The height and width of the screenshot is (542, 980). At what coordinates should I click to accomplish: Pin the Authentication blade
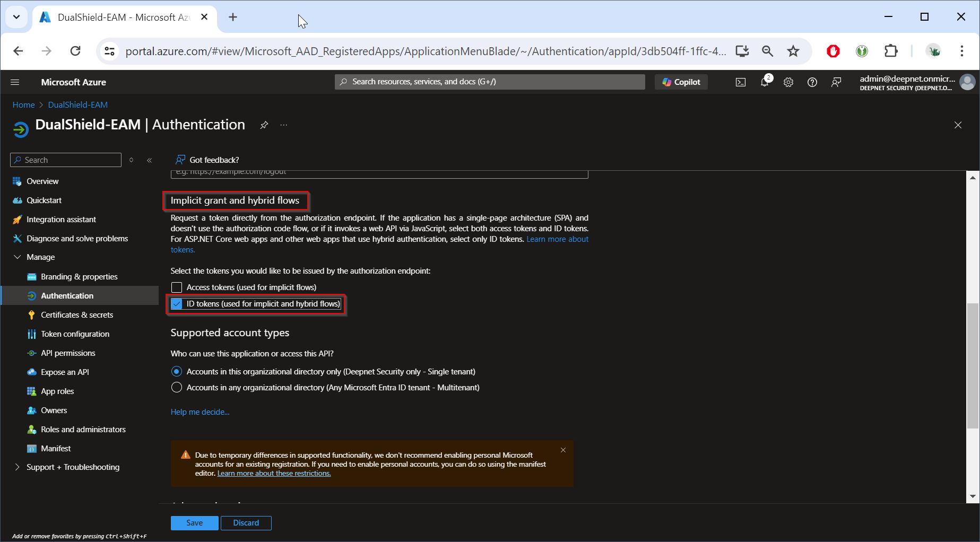264,125
